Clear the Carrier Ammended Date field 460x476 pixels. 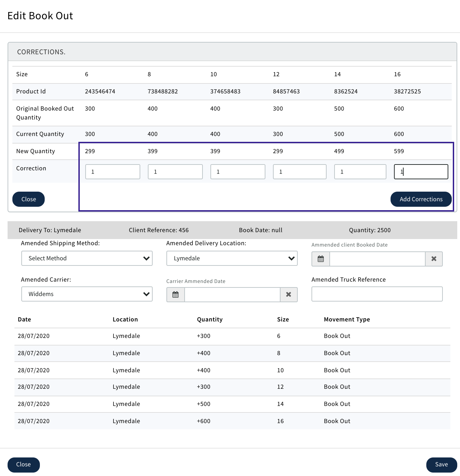coord(289,295)
